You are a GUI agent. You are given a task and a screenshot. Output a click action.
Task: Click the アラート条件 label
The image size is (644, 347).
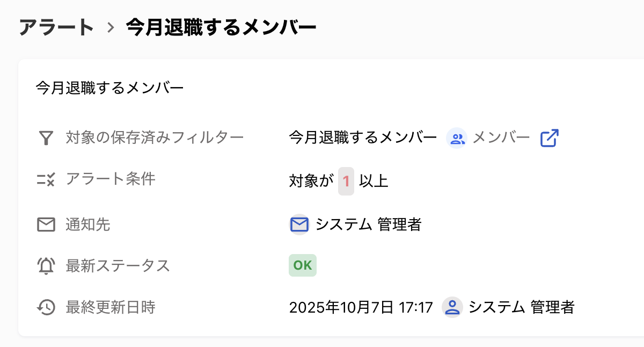[x=111, y=179]
